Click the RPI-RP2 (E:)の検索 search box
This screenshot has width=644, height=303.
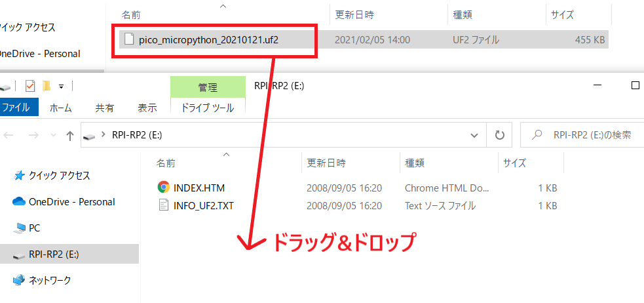click(582, 135)
